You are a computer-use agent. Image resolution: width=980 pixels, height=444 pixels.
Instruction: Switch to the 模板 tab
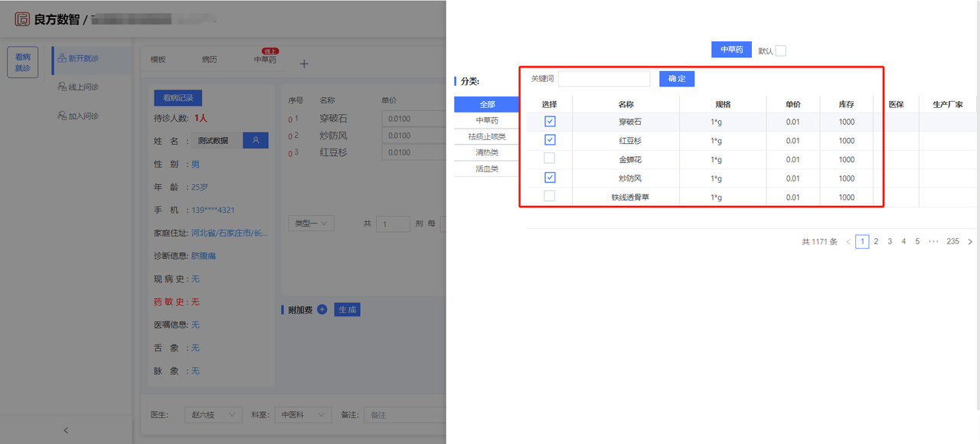click(158, 60)
